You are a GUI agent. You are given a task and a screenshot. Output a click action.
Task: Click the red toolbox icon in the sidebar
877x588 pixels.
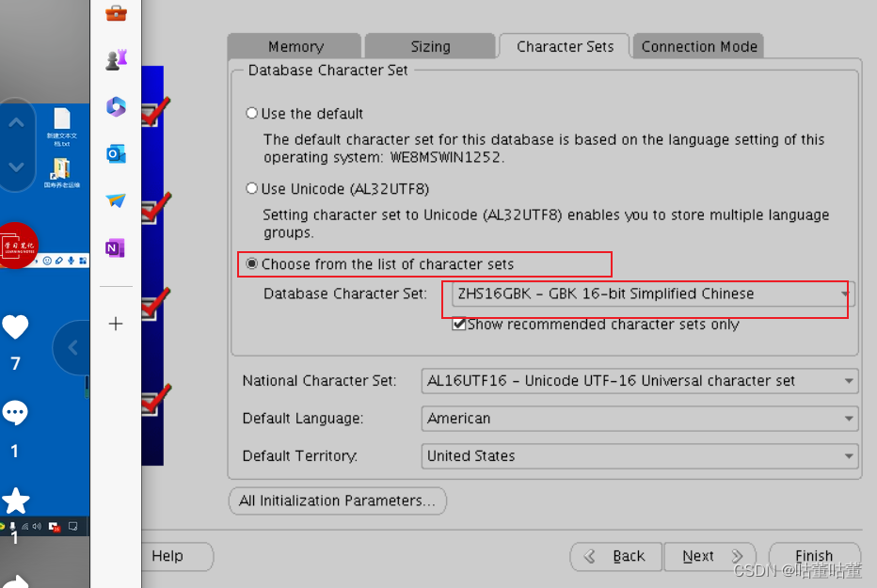(x=117, y=14)
